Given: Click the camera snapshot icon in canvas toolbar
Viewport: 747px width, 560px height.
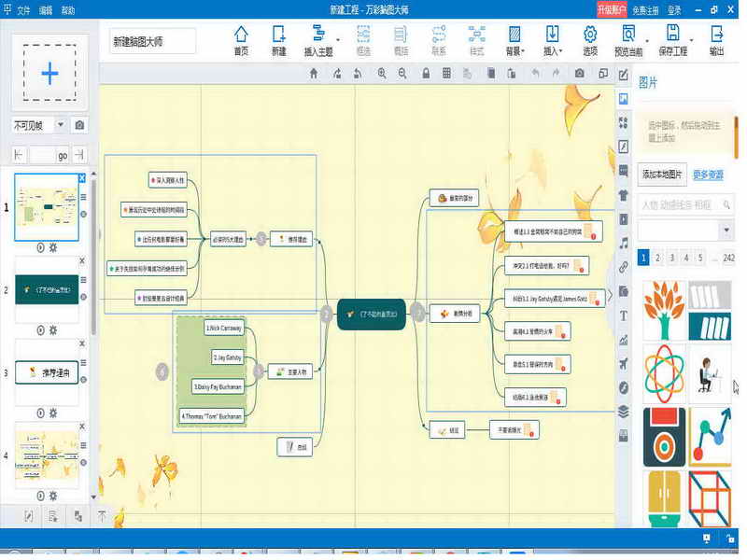Looking at the screenshot, I should click(x=579, y=74).
